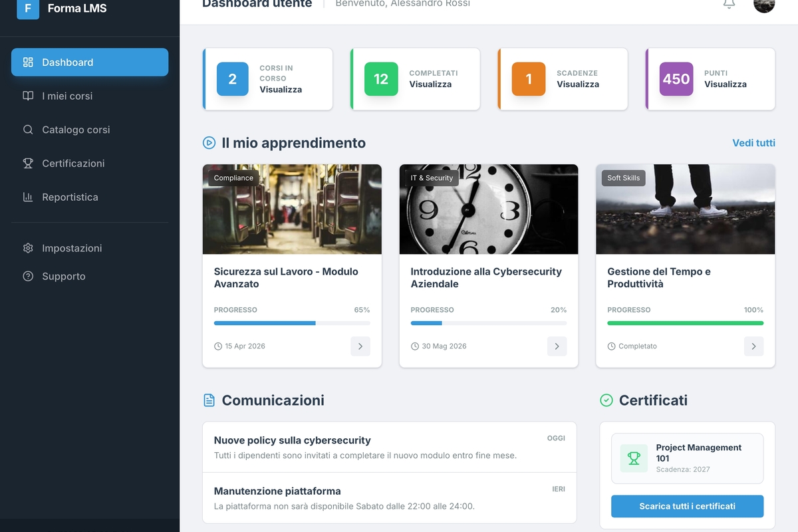Select Certificazioni in the sidebar
The image size is (798, 532).
[x=90, y=163]
